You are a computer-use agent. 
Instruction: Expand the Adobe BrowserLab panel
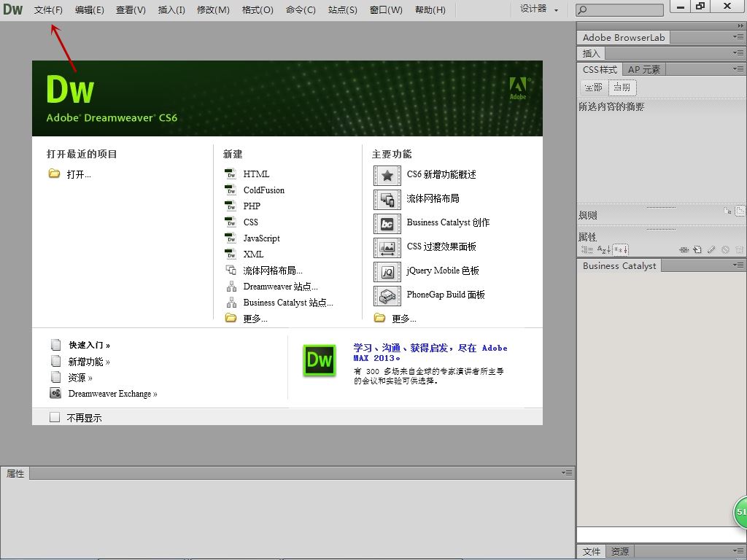[x=624, y=38]
